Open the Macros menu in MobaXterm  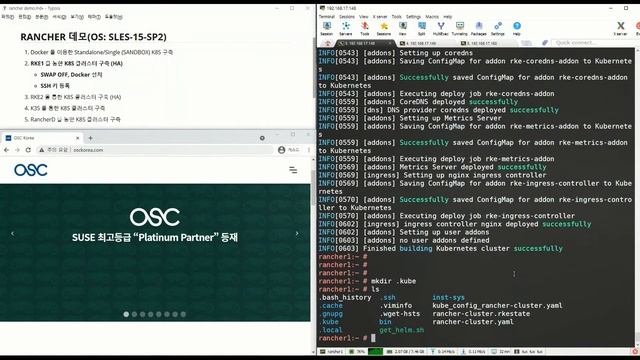[x=432, y=17]
